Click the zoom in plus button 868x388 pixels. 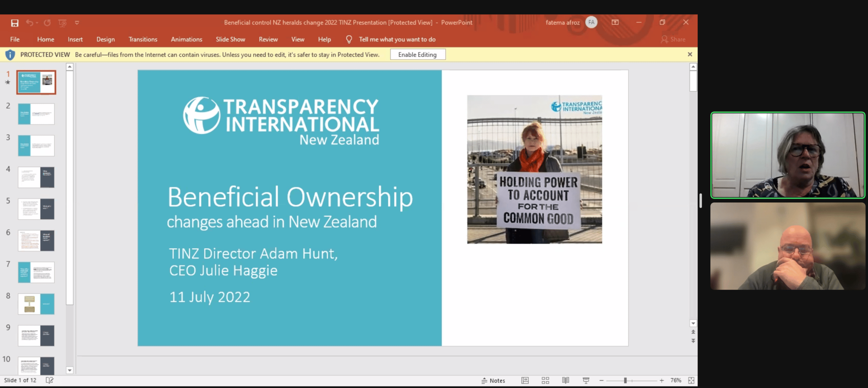pos(662,381)
